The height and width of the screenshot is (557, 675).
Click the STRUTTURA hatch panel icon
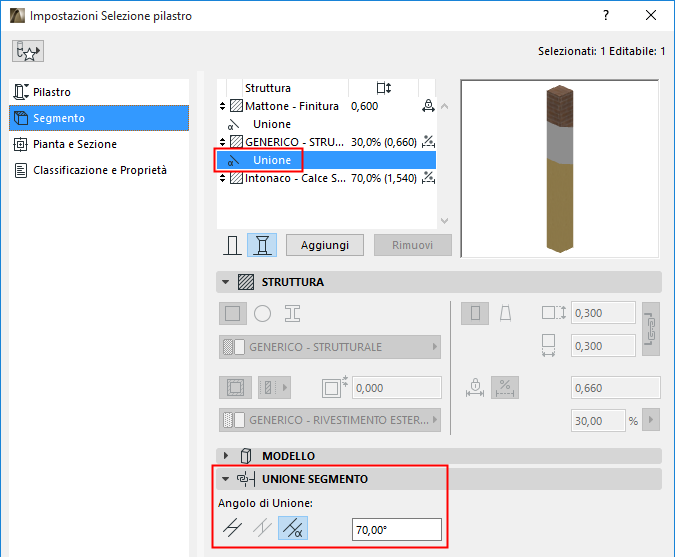[246, 282]
